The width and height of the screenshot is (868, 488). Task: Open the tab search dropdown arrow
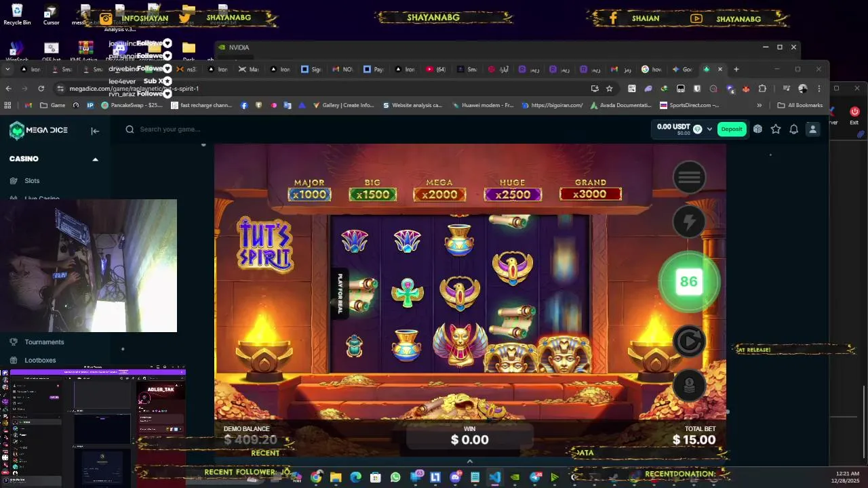(x=8, y=69)
